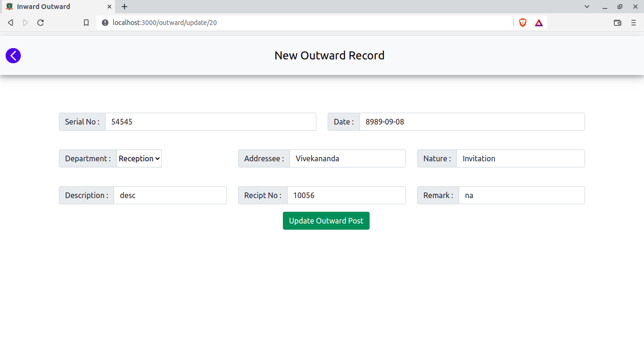Open the Department dropdown showing Reception
Screen dimensions: 644x349
click(x=139, y=158)
